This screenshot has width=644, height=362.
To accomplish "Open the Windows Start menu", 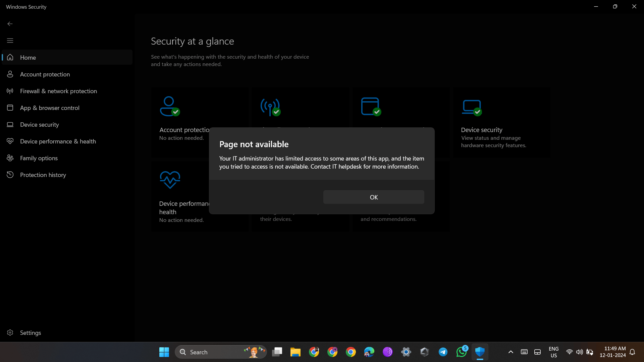I will pos(164,352).
